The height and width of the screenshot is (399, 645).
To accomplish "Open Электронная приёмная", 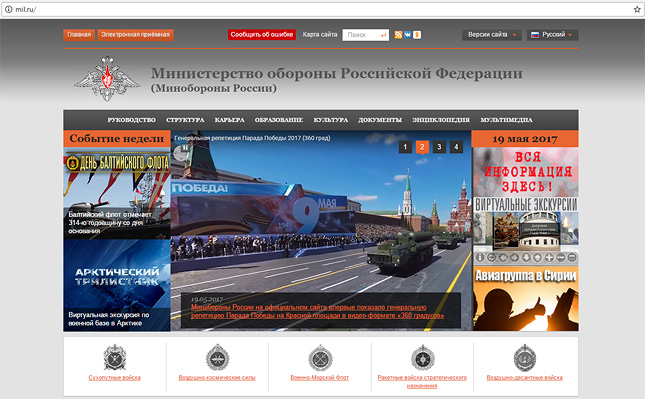I will (135, 35).
